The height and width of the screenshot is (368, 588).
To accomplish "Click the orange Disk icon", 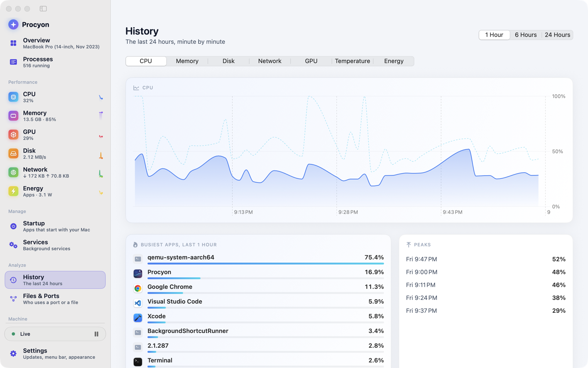I will (13, 153).
